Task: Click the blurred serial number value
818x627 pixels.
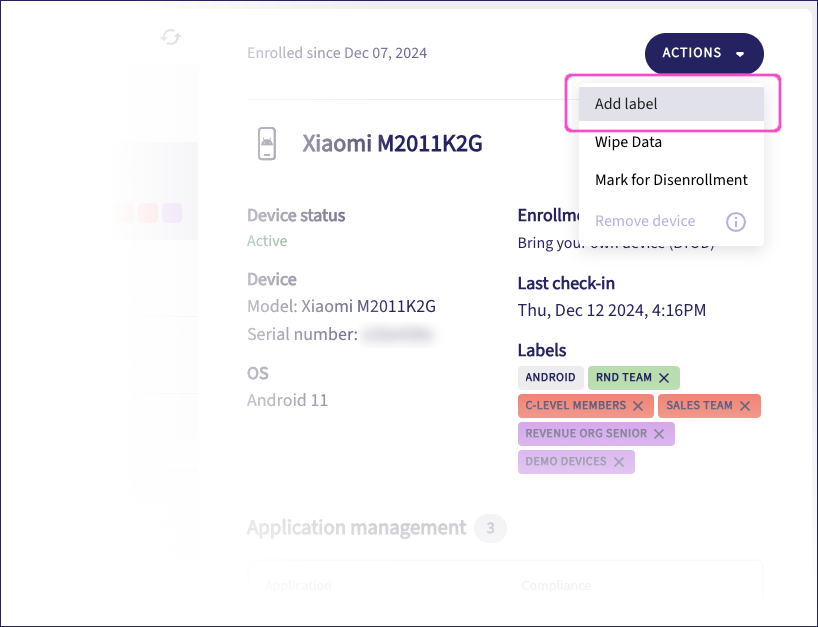Action: pos(398,335)
